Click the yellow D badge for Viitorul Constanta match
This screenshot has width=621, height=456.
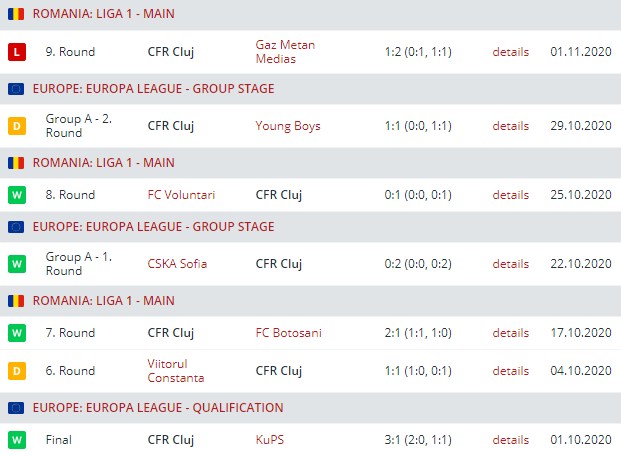point(15,370)
